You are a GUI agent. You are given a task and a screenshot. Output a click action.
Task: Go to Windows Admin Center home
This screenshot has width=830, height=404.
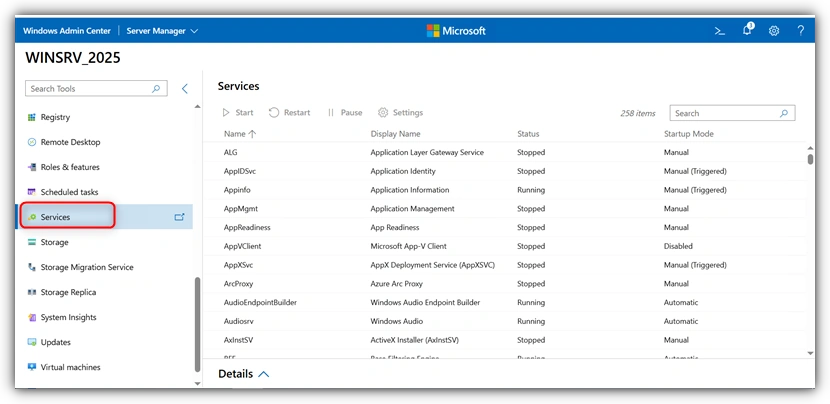(67, 31)
